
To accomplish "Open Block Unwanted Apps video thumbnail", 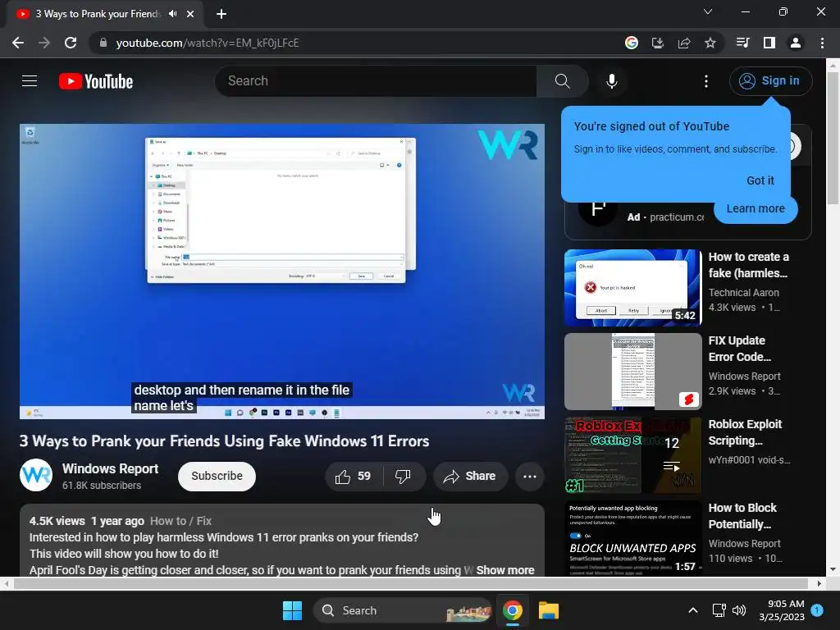I will click(632, 538).
